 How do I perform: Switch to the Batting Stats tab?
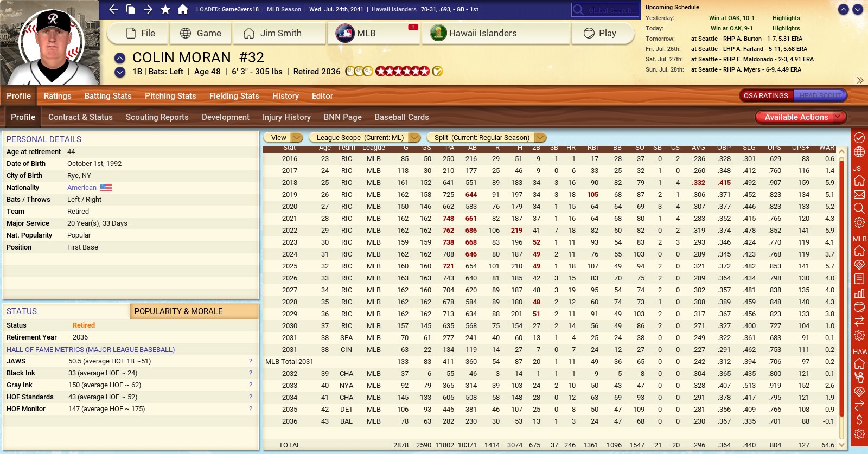tap(108, 96)
